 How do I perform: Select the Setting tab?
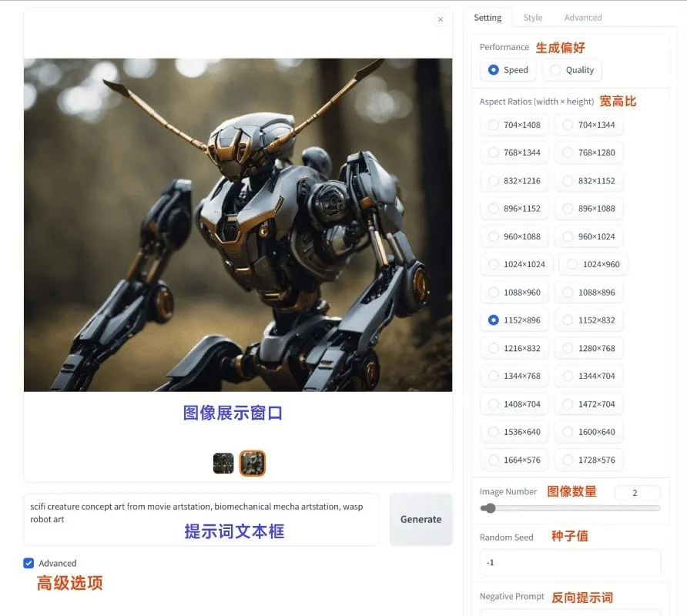[488, 18]
